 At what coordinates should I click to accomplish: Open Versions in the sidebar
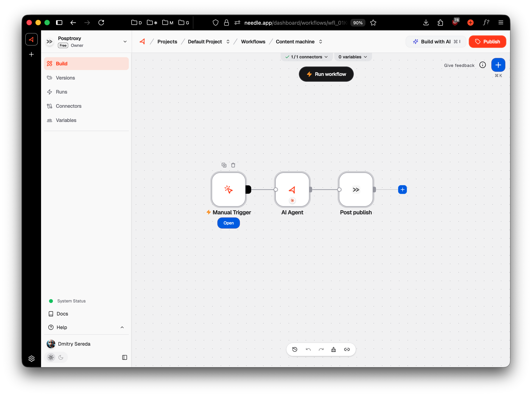[65, 78]
